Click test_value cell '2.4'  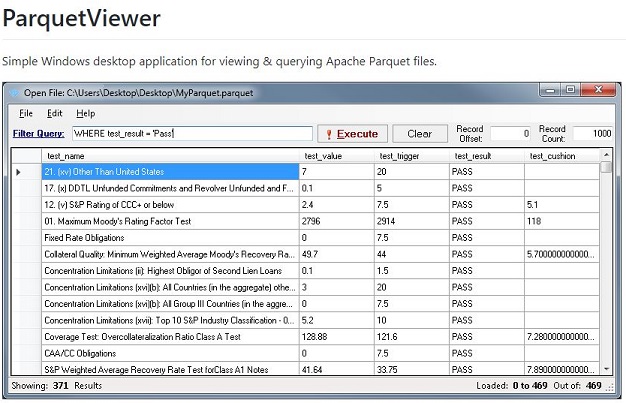(x=337, y=205)
